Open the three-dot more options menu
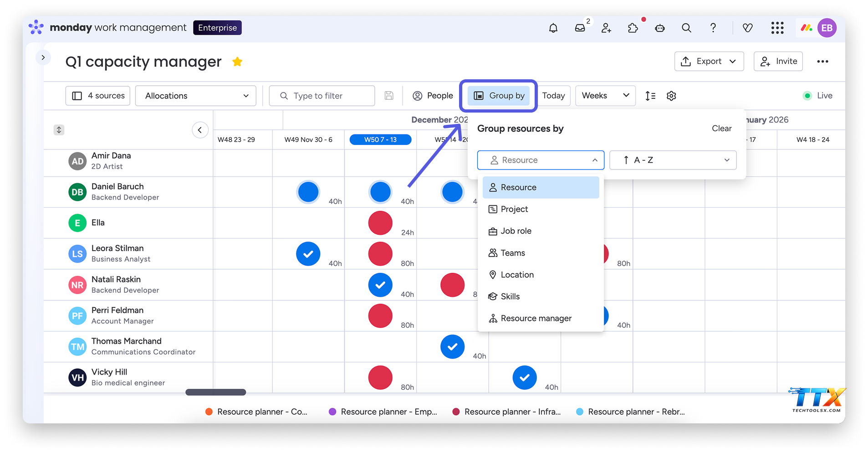 pos(822,62)
